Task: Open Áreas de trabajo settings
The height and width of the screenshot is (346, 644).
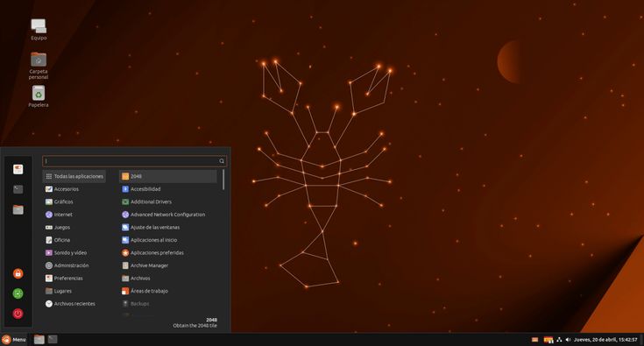Action: pos(168,291)
